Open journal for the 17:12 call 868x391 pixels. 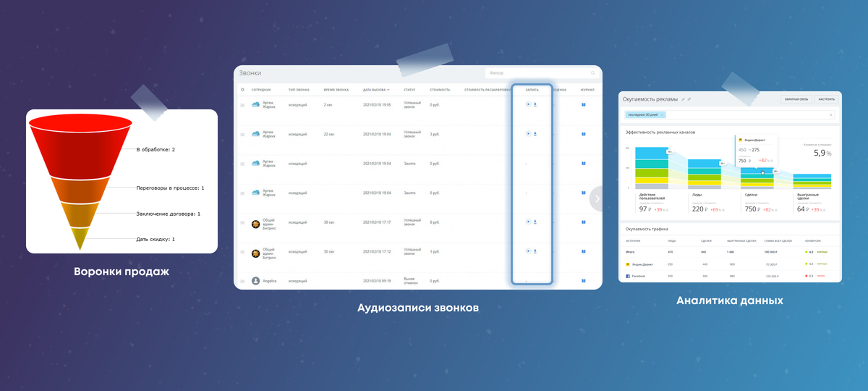[583, 251]
